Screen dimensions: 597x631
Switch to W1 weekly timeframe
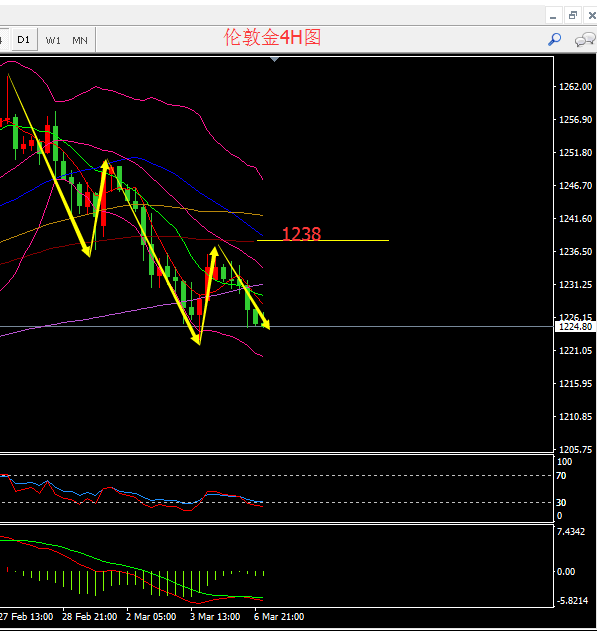(x=53, y=40)
